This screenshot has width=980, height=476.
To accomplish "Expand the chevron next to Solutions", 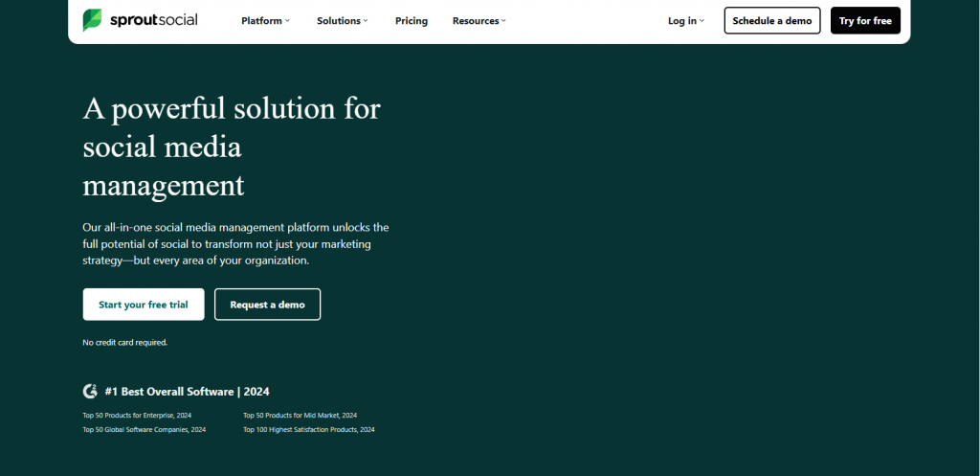I will click(x=367, y=21).
